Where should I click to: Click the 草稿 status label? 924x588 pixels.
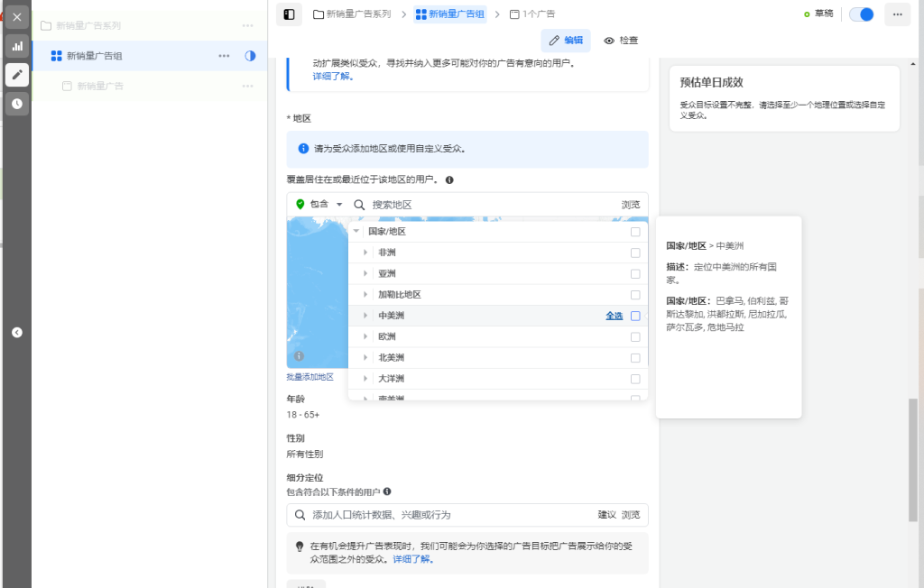tap(824, 14)
